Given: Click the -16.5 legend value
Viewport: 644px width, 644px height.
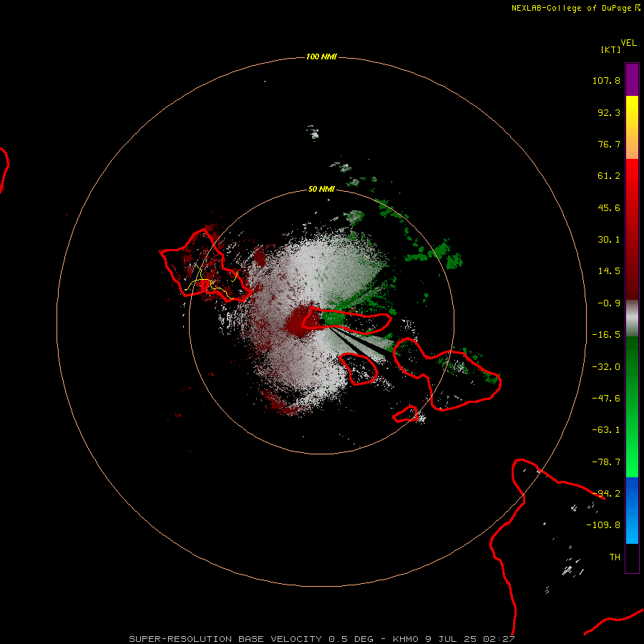Looking at the screenshot, I should pos(606,335).
